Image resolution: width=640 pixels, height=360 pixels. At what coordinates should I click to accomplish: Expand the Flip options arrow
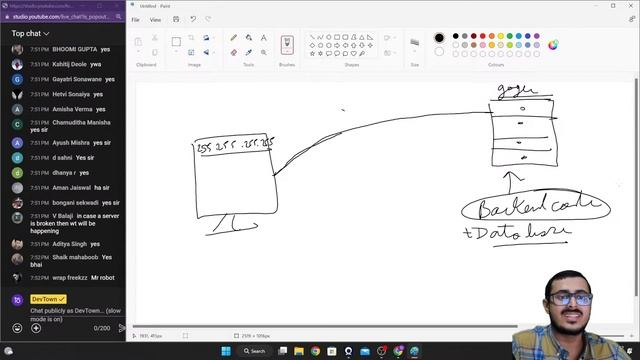coord(214,53)
